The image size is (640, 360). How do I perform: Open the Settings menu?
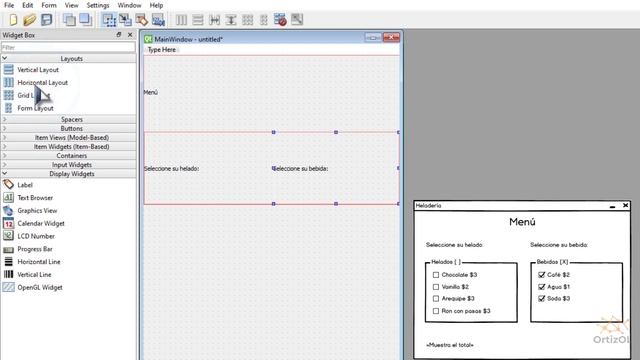98,5
